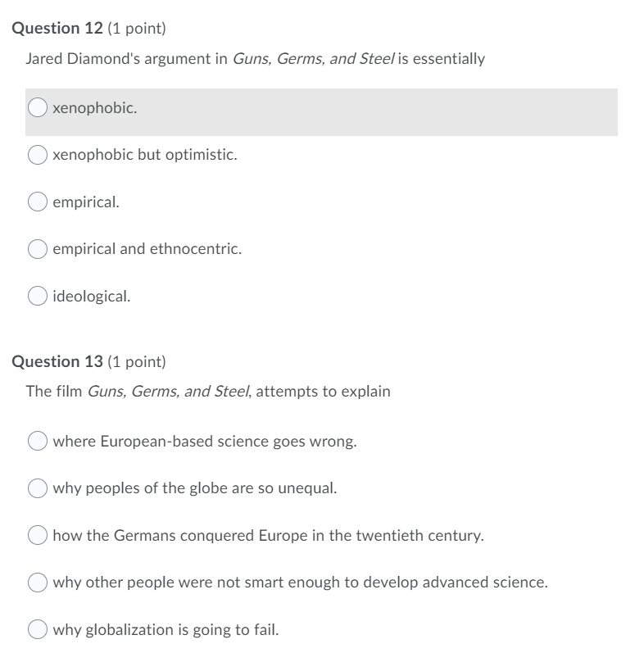Click the 'xenophobic but optimistic.' label text
Viewport: 644px width, 662px height.
pyautogui.click(x=145, y=155)
